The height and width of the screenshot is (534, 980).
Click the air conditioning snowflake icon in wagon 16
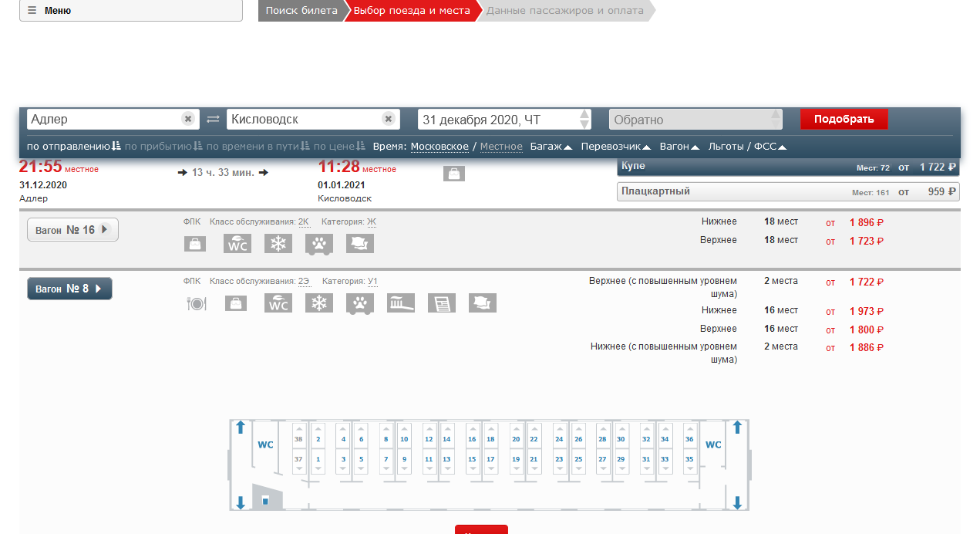(278, 244)
